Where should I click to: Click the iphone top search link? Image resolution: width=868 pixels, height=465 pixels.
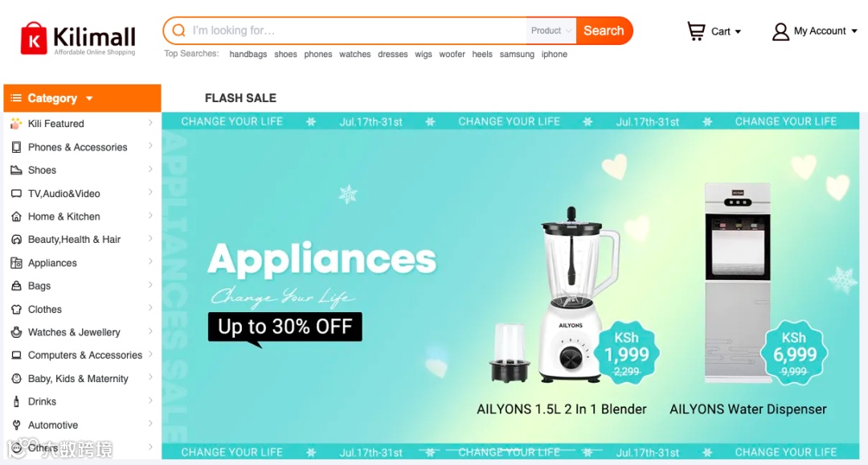pyautogui.click(x=554, y=55)
